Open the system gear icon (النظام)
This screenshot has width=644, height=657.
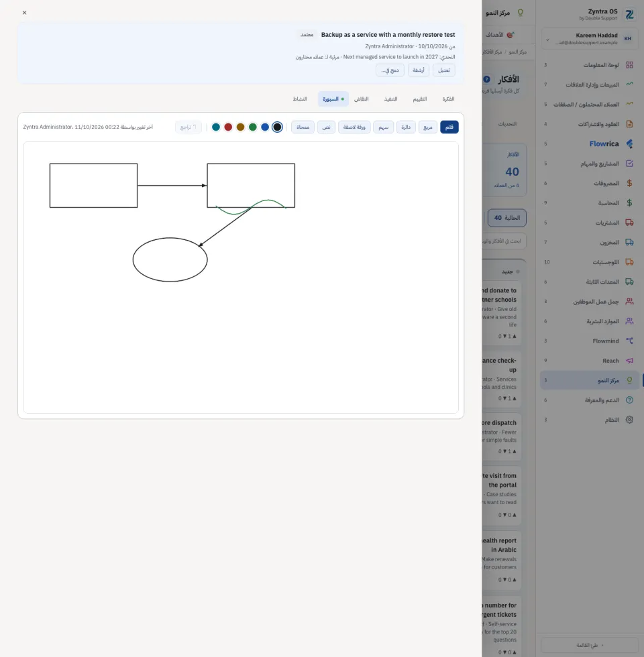click(629, 420)
